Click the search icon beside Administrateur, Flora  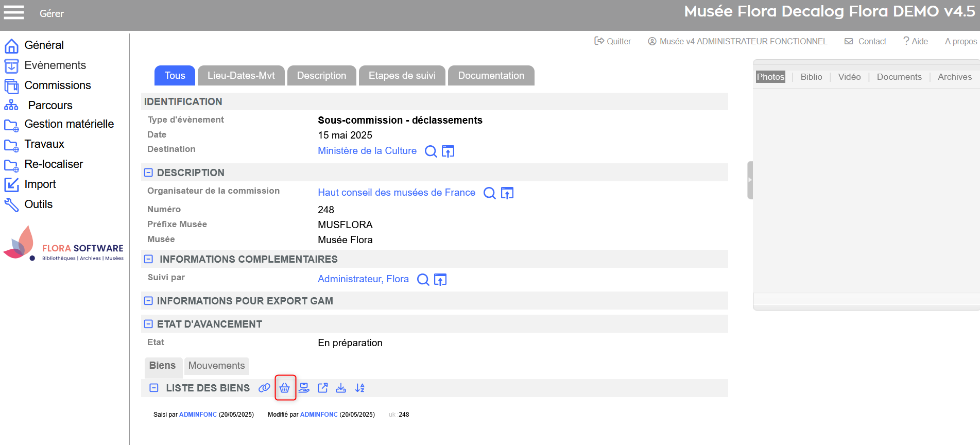click(423, 280)
